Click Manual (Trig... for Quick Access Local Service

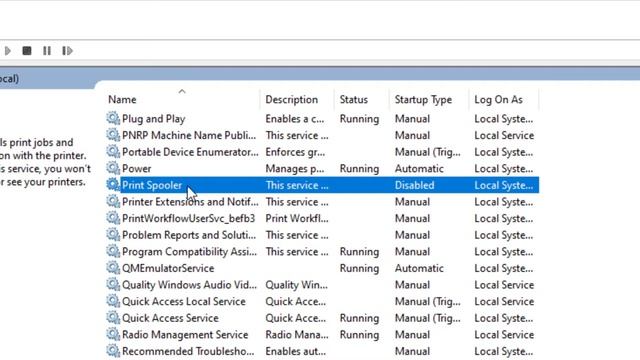click(x=427, y=301)
